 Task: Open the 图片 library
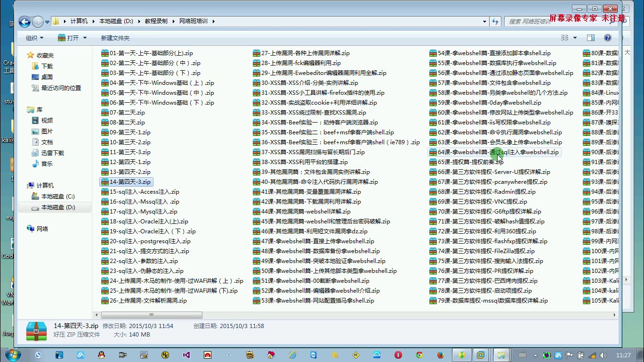coord(47,132)
